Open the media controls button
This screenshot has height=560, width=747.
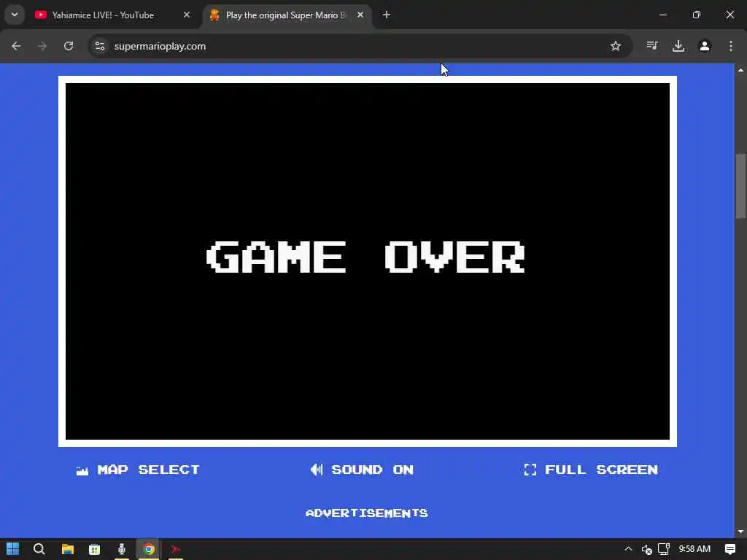651,46
